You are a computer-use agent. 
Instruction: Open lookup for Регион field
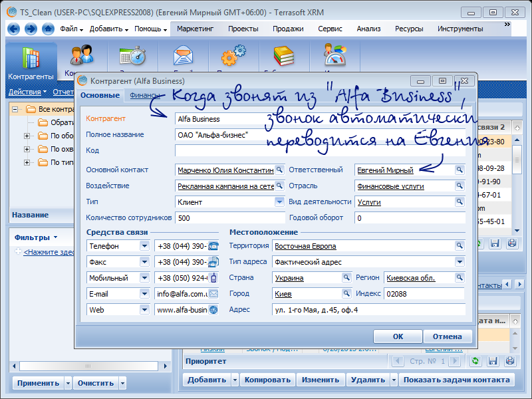pos(460,277)
